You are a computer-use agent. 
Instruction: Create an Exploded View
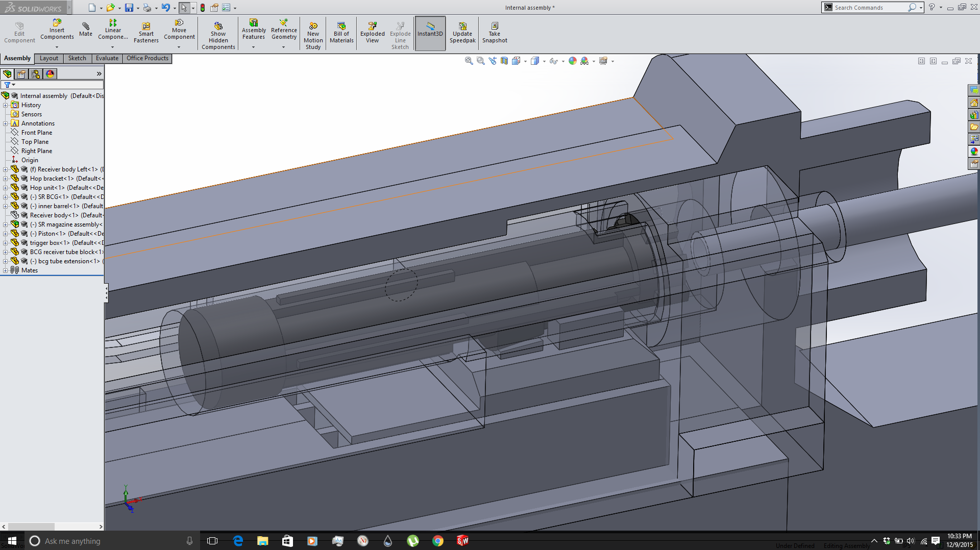(372, 33)
